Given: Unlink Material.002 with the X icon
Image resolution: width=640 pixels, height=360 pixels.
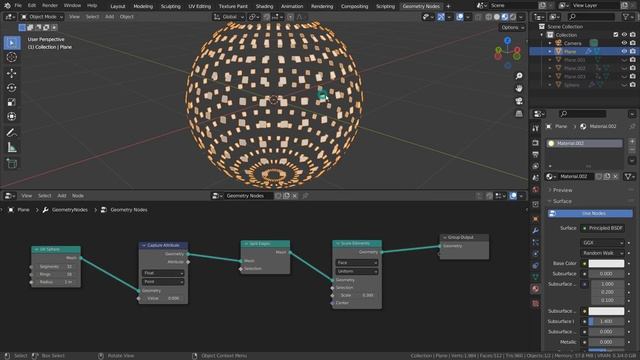Looking at the screenshot, I should click(x=616, y=176).
